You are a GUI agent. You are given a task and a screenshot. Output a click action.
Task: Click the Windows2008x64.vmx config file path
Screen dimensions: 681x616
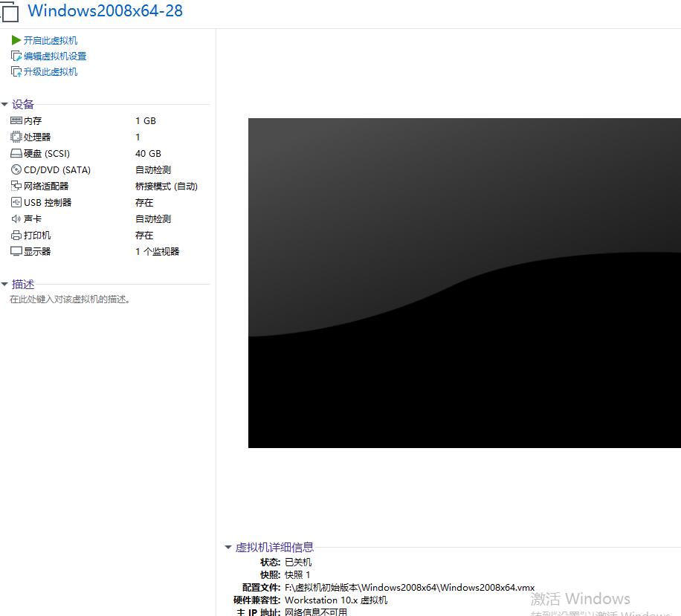(x=410, y=587)
